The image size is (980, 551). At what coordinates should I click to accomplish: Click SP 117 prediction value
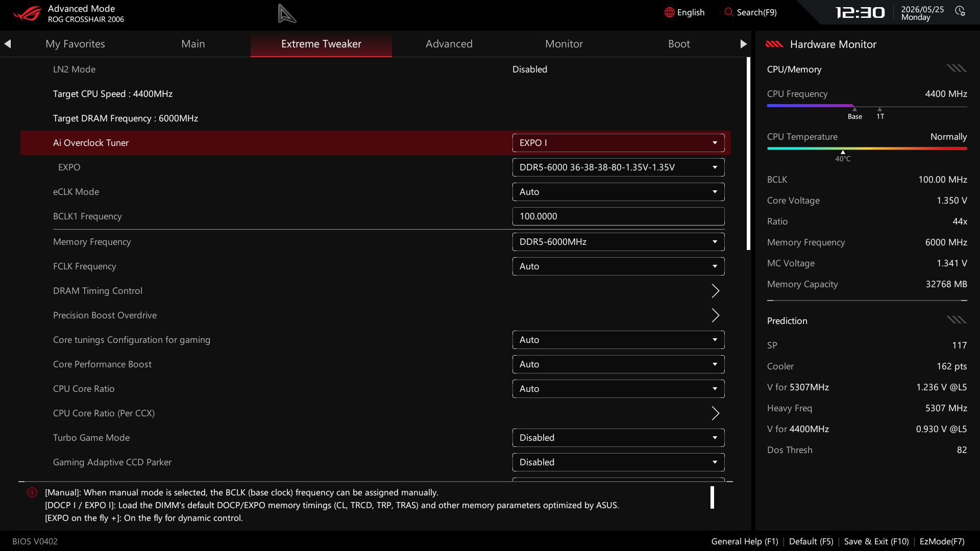coord(959,345)
